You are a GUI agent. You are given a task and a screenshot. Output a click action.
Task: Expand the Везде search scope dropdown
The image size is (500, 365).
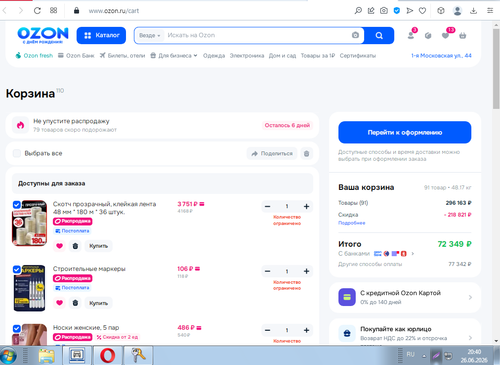pyautogui.click(x=150, y=35)
